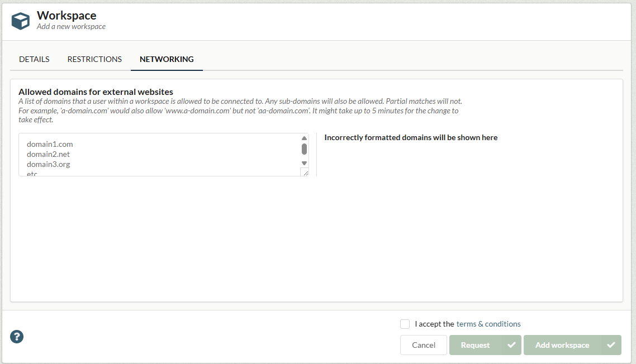The image size is (636, 364).
Task: Open the terms & conditions link
Action: click(488, 324)
